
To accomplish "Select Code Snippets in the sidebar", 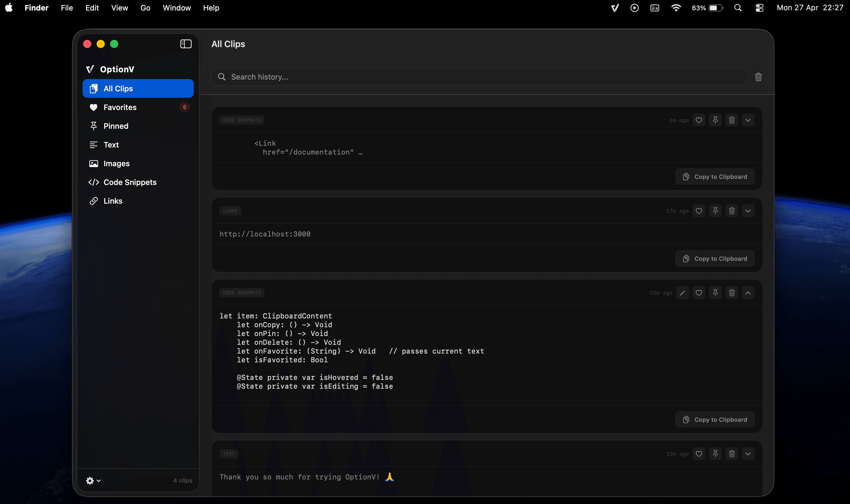I will (x=130, y=182).
